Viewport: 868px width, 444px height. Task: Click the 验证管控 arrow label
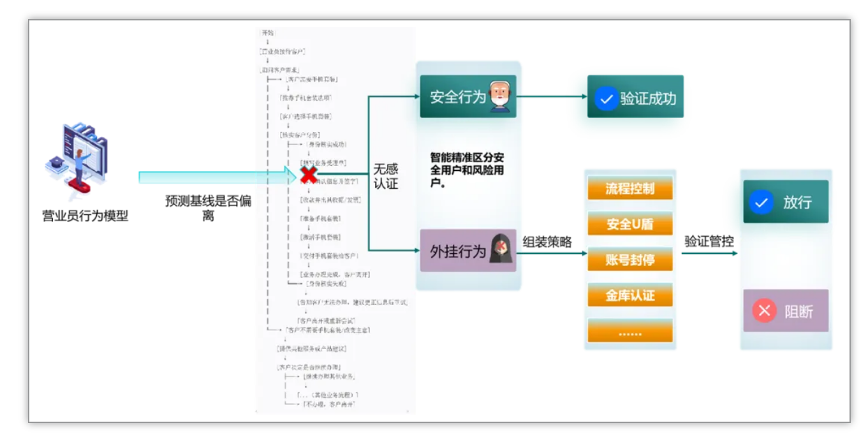pyautogui.click(x=709, y=242)
